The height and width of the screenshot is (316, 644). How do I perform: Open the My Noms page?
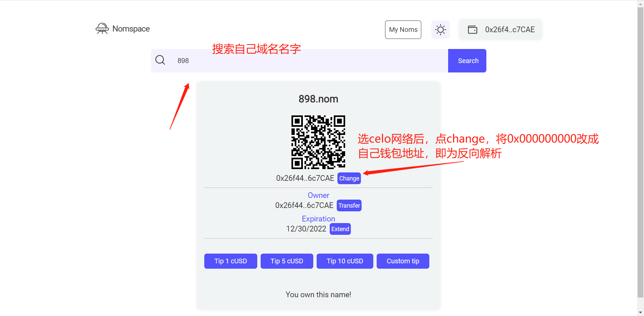coord(403,30)
